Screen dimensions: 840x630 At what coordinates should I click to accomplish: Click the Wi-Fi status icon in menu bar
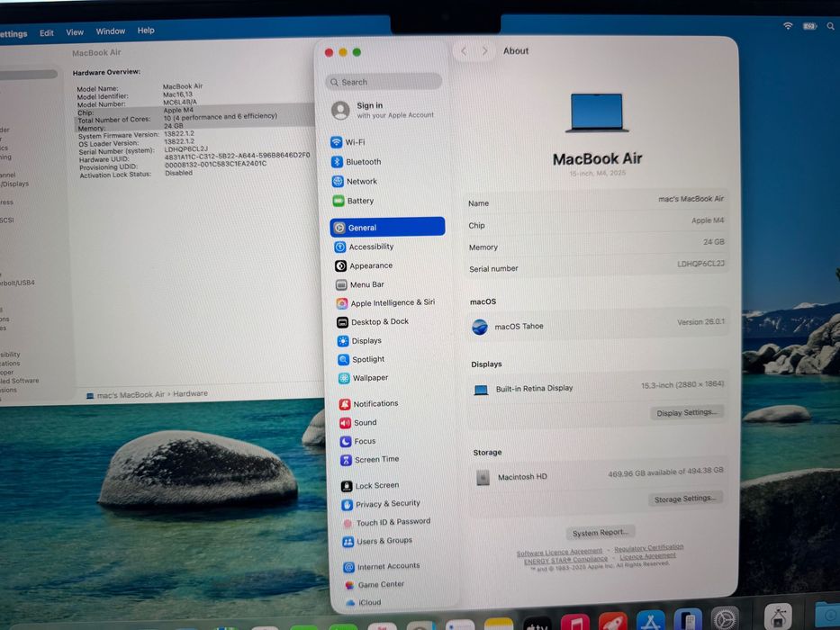pyautogui.click(x=788, y=26)
